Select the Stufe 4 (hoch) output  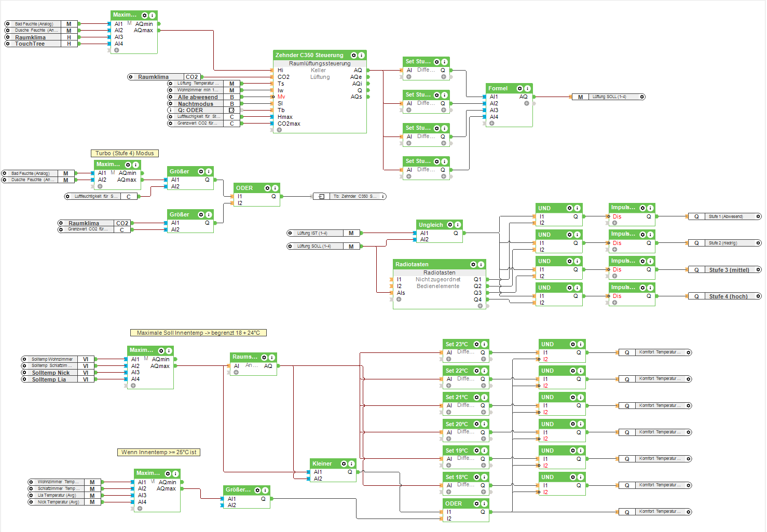[x=724, y=296]
